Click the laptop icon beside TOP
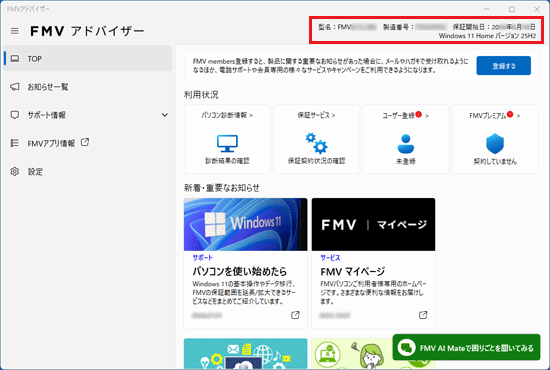Screen dimensions: 550x370 point(15,59)
